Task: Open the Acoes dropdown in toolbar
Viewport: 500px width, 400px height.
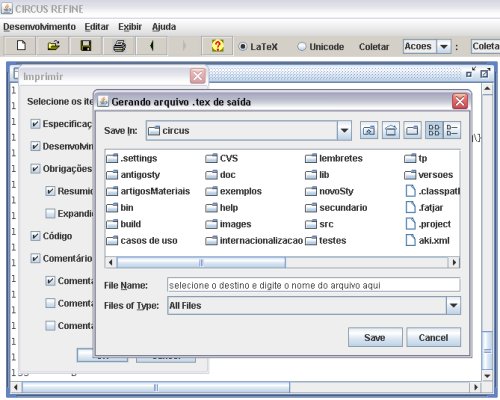Action: pyautogui.click(x=444, y=46)
